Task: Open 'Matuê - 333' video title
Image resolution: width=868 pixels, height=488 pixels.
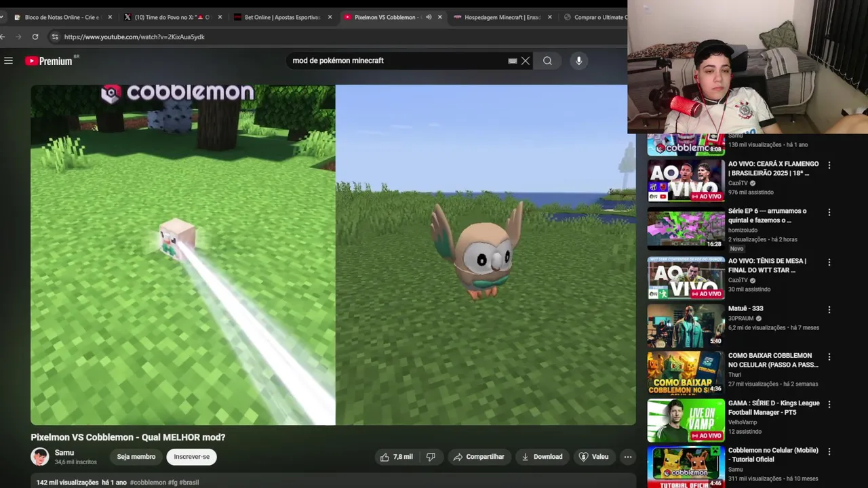Action: tap(746, 309)
